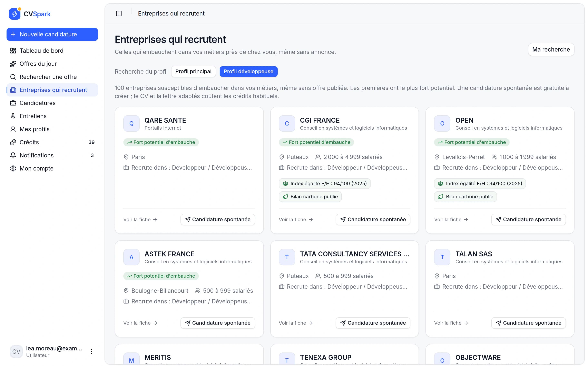
Task: Open Voir la fiche for ASTEK FRANCE
Action: click(140, 323)
